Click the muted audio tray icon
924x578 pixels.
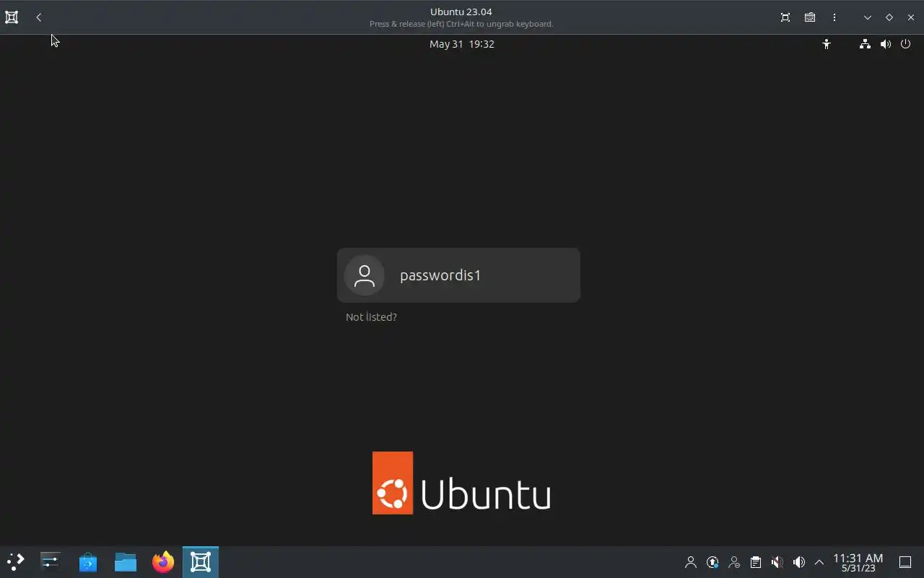(777, 562)
